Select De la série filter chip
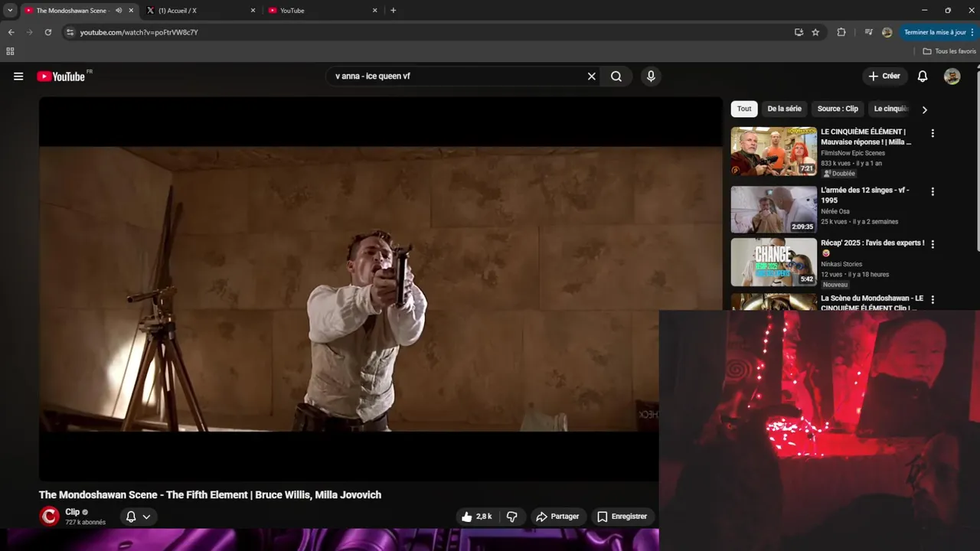Viewport: 980px width, 551px height. point(785,109)
